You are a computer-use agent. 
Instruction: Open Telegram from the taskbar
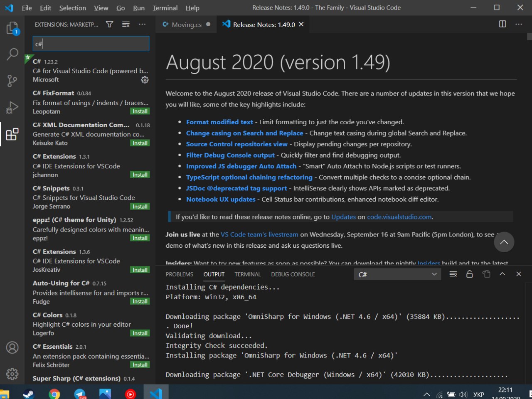point(80,394)
